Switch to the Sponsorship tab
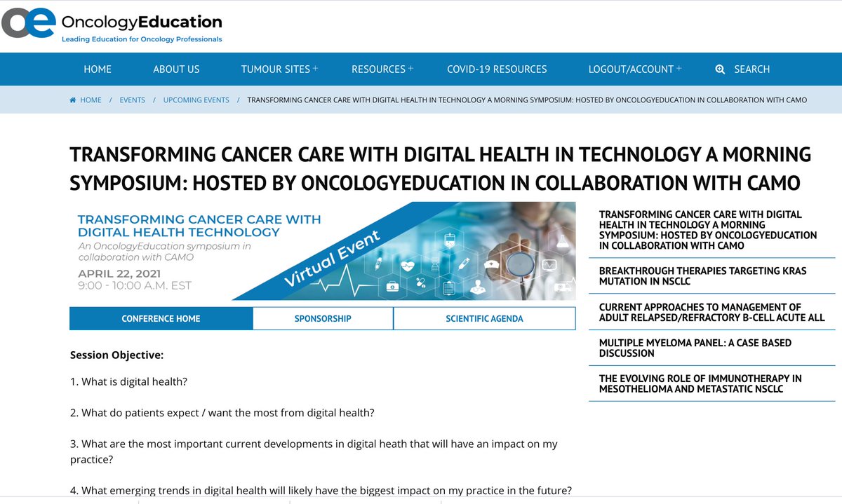 323,318
